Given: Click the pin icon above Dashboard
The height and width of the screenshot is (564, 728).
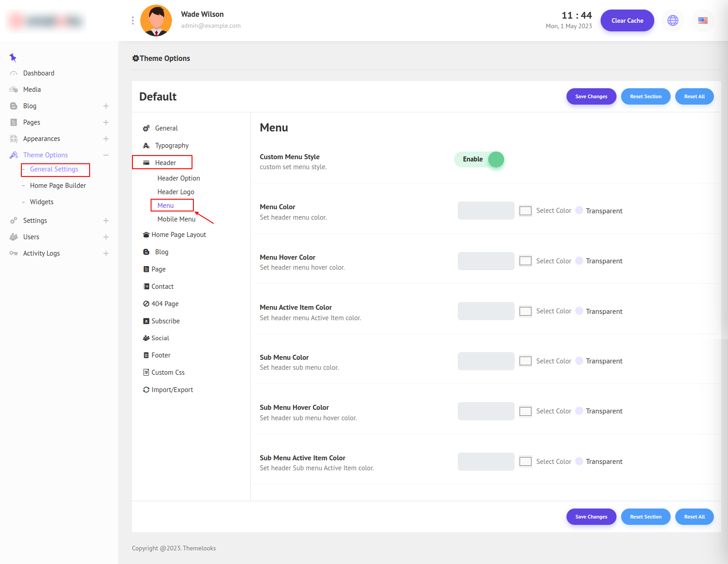Looking at the screenshot, I should tap(13, 57).
